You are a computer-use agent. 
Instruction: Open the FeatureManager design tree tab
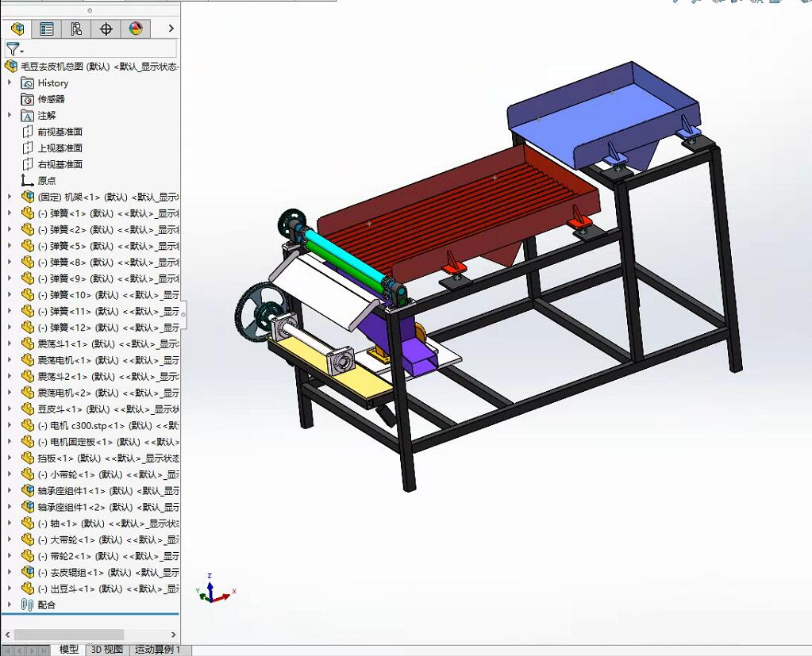click(x=17, y=29)
